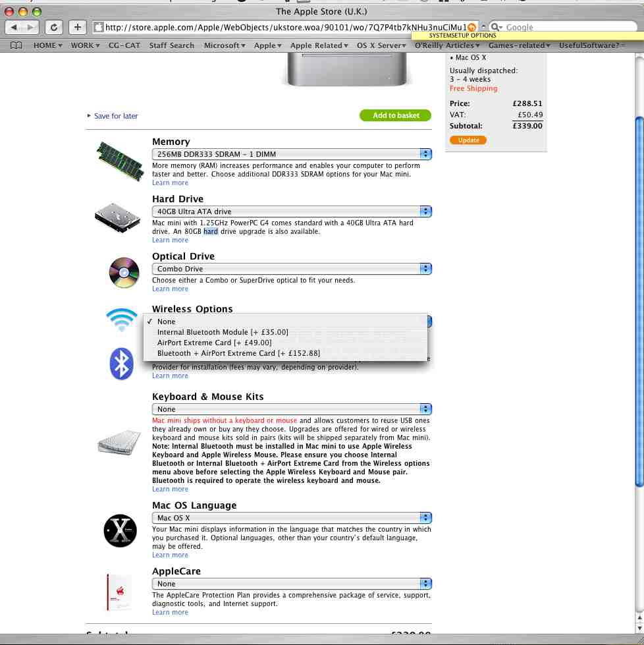Open the WORK bookmarks menu
The height and width of the screenshot is (645, 644).
click(x=85, y=45)
